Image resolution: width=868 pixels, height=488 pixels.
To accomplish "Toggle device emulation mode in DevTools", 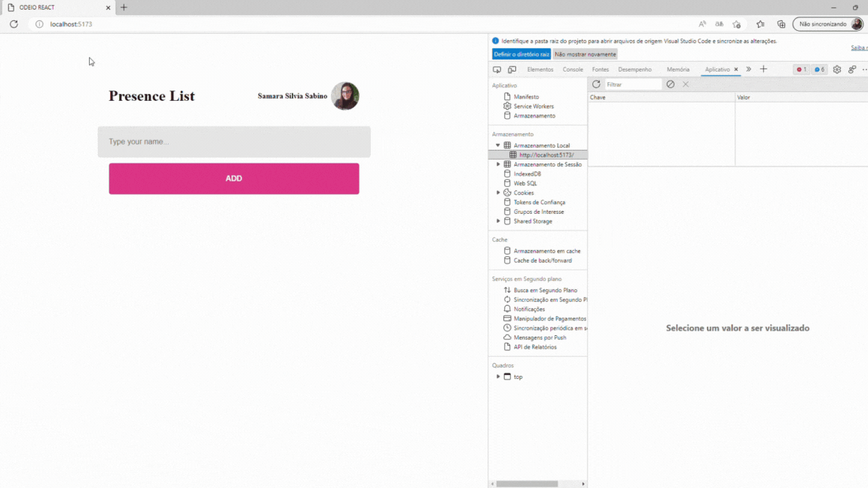I will (513, 69).
